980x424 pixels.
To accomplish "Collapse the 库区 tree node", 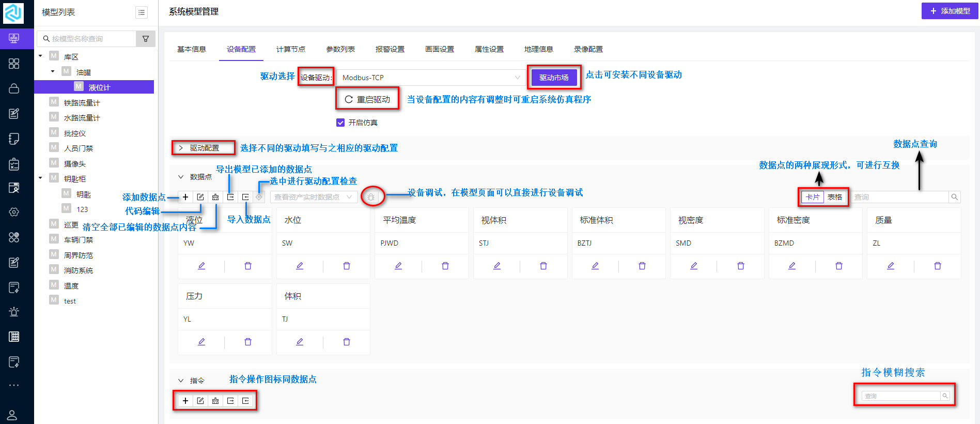I will click(x=40, y=56).
